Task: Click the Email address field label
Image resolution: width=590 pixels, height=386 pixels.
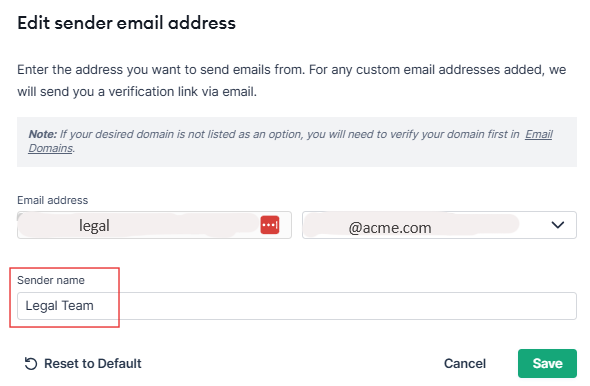Action: coord(53,200)
